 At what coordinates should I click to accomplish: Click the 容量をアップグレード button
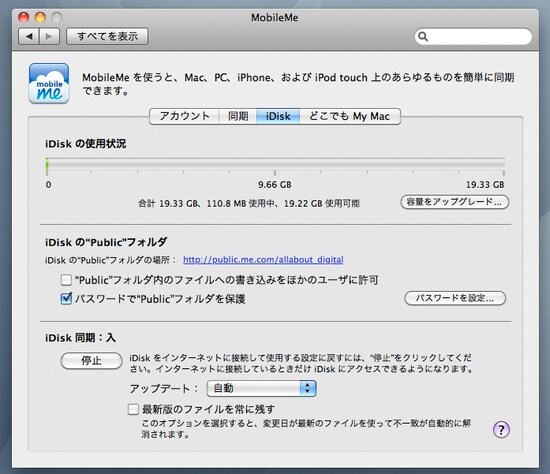click(455, 202)
